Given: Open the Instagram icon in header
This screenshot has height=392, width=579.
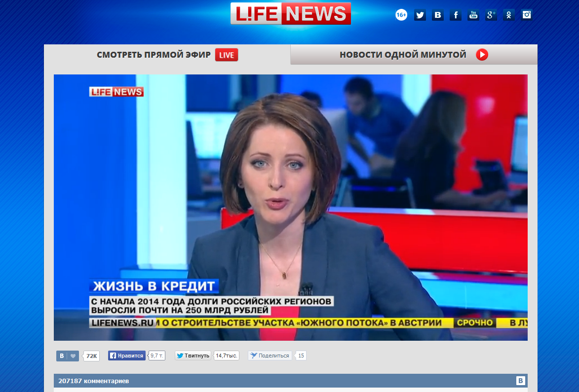Looking at the screenshot, I should 526,15.
